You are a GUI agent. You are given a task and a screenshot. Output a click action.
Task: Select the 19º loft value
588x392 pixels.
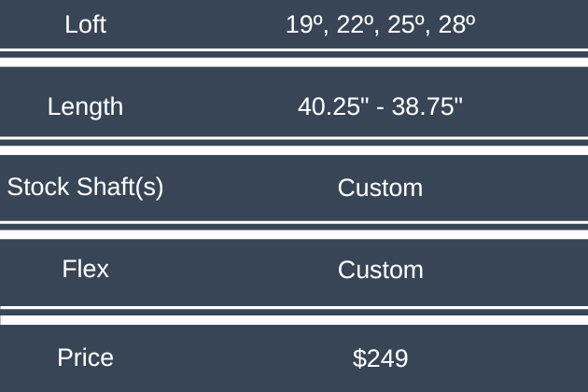(305, 25)
